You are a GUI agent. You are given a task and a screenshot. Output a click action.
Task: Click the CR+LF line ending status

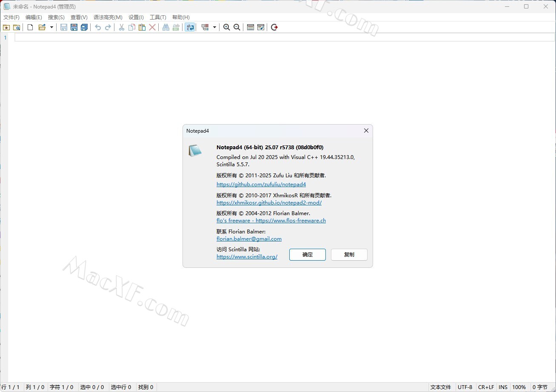(x=486, y=387)
